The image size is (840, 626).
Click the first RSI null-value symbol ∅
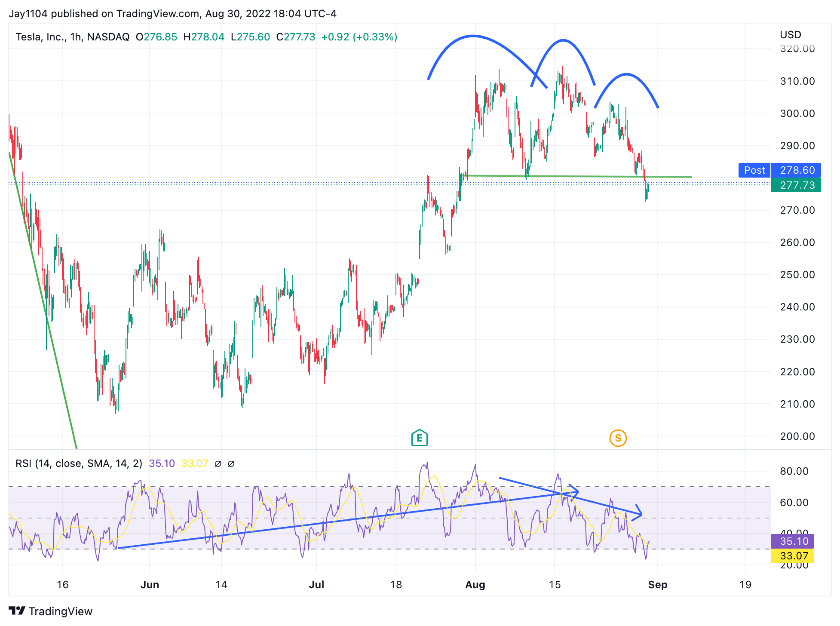coord(218,463)
